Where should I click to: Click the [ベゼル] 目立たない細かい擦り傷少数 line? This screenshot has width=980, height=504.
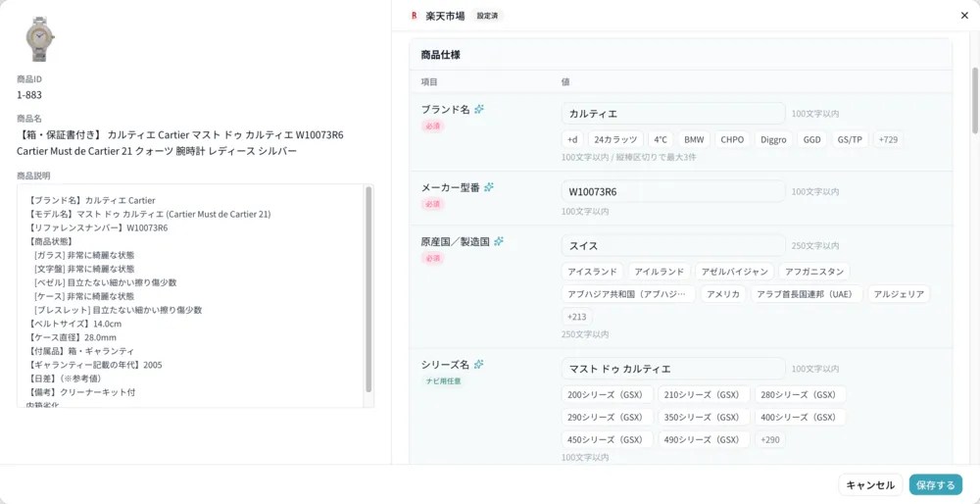click(x=105, y=282)
